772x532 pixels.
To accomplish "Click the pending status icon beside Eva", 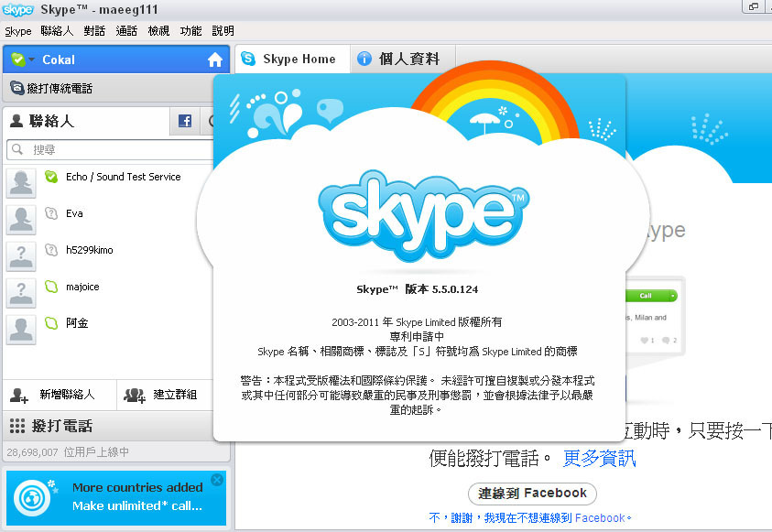I will pyautogui.click(x=51, y=213).
